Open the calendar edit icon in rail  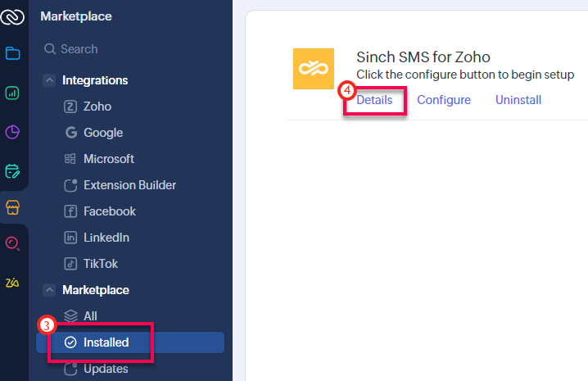click(12, 171)
